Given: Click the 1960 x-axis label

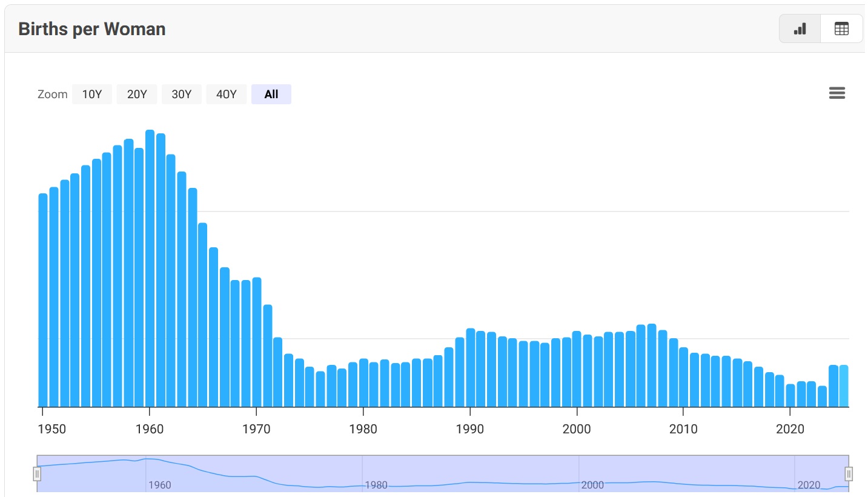Looking at the screenshot, I should point(150,429).
